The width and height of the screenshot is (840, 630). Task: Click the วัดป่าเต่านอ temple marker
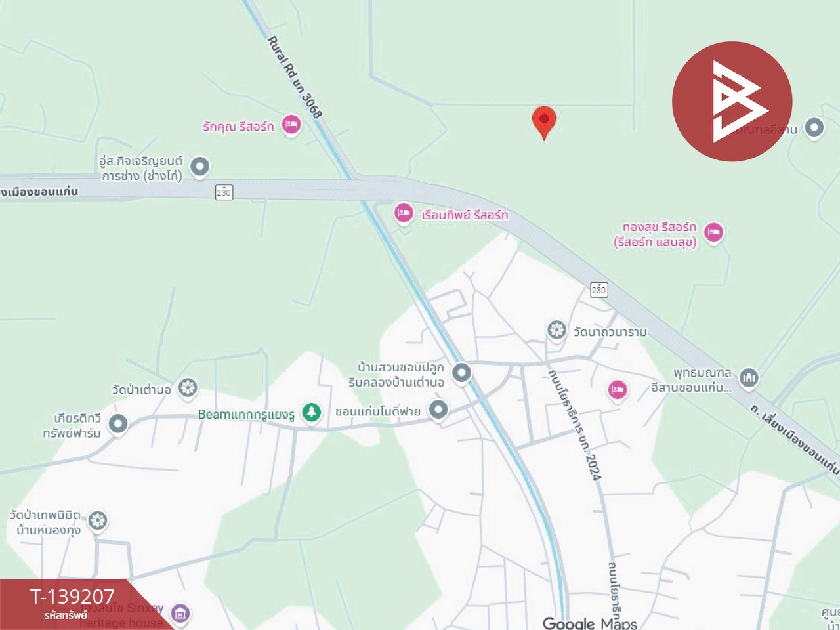click(188, 388)
